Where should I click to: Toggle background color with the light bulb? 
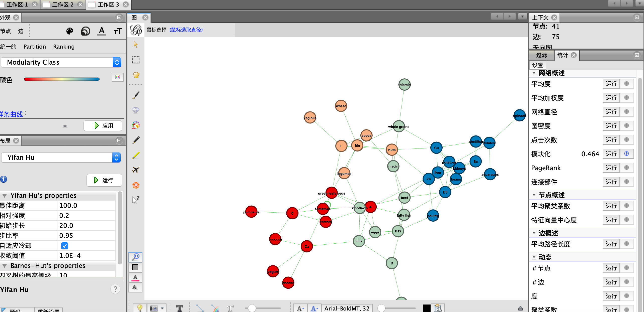pos(139,308)
